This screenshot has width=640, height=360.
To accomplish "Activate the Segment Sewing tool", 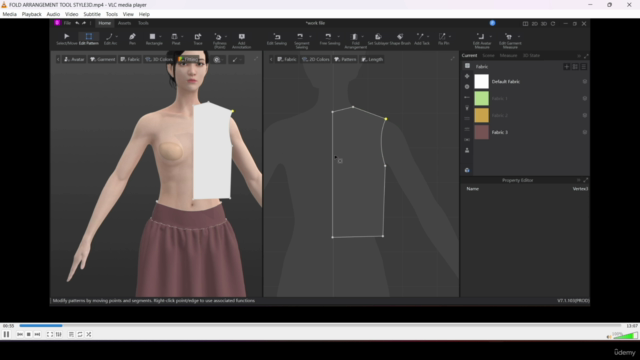I will [x=301, y=41].
